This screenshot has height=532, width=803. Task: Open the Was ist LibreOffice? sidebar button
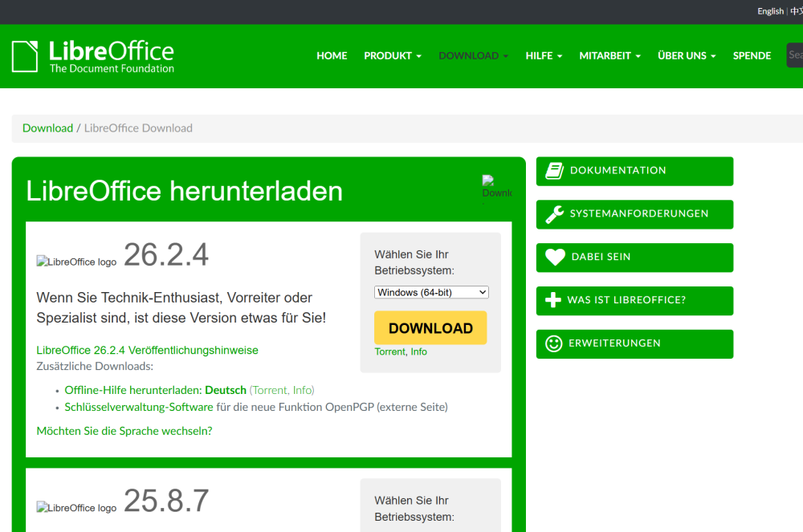[x=634, y=301]
